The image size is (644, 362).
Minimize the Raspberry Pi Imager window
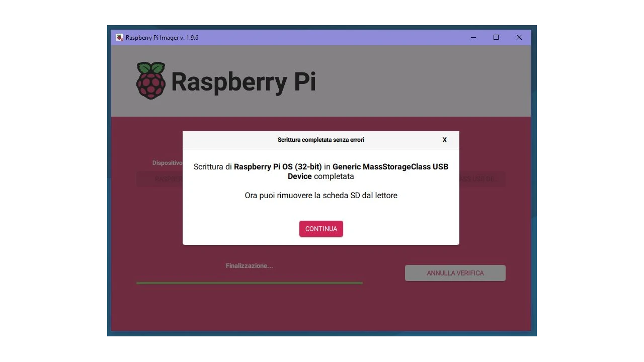[473, 38]
